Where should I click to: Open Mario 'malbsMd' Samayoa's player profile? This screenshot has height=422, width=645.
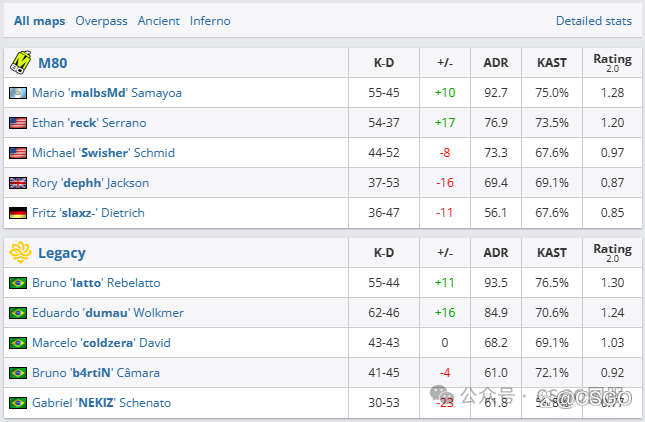coord(107,93)
